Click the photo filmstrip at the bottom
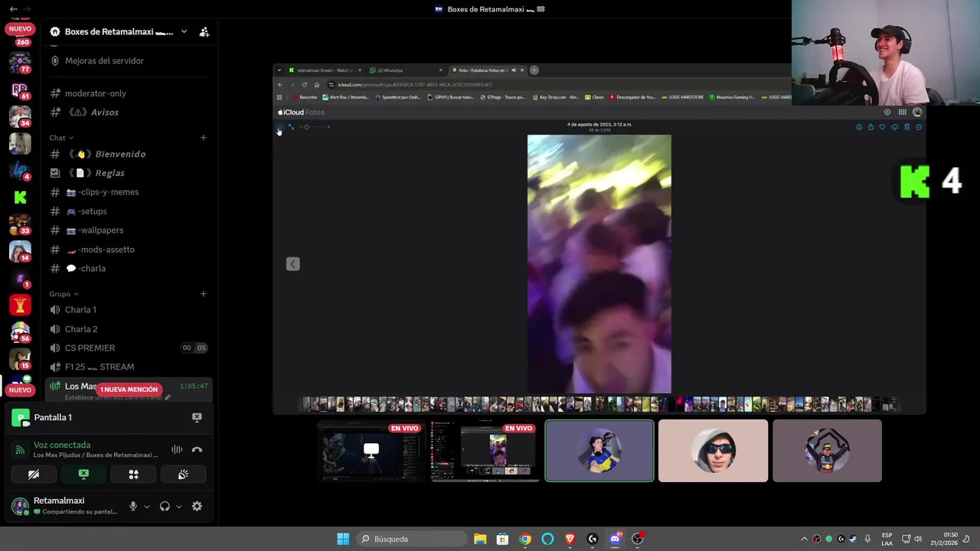The height and width of the screenshot is (551, 980). click(599, 404)
